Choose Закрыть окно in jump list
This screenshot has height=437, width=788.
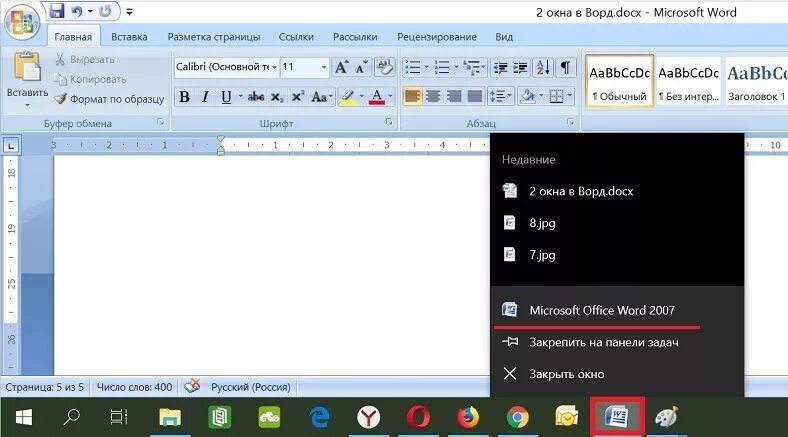tap(617, 374)
